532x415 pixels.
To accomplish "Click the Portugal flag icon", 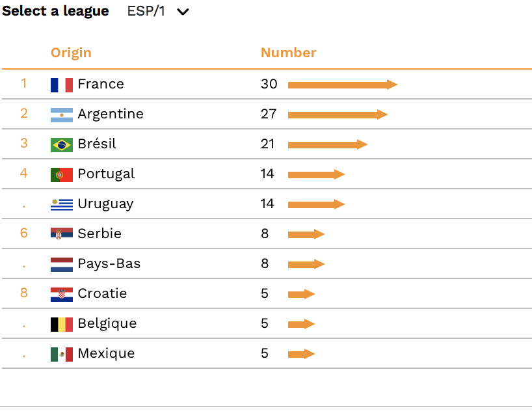I will 62,175.
